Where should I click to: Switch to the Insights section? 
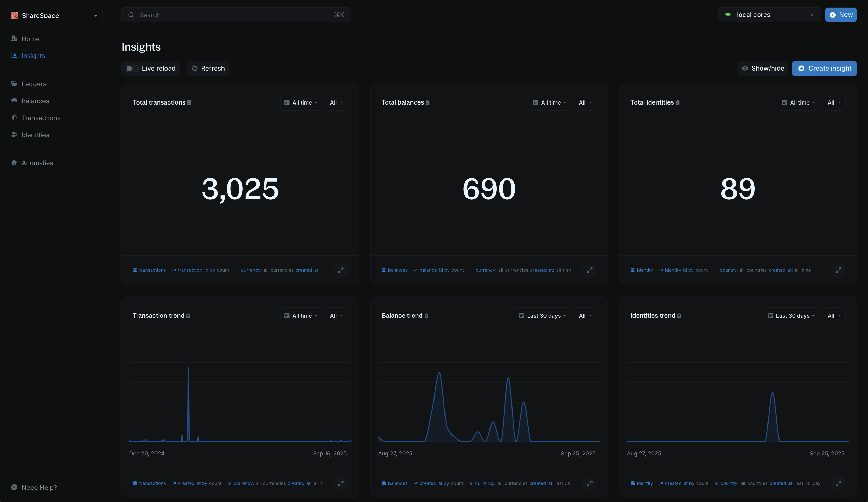(x=33, y=56)
